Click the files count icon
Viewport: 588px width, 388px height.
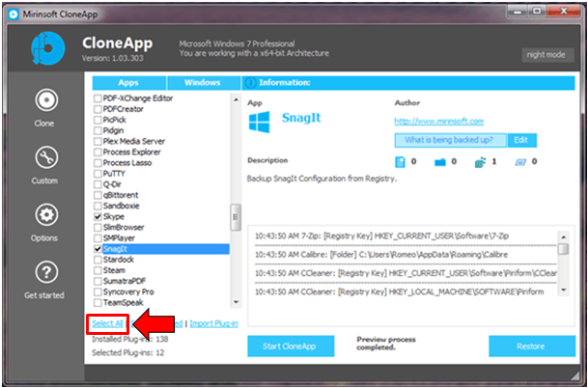pos(400,162)
